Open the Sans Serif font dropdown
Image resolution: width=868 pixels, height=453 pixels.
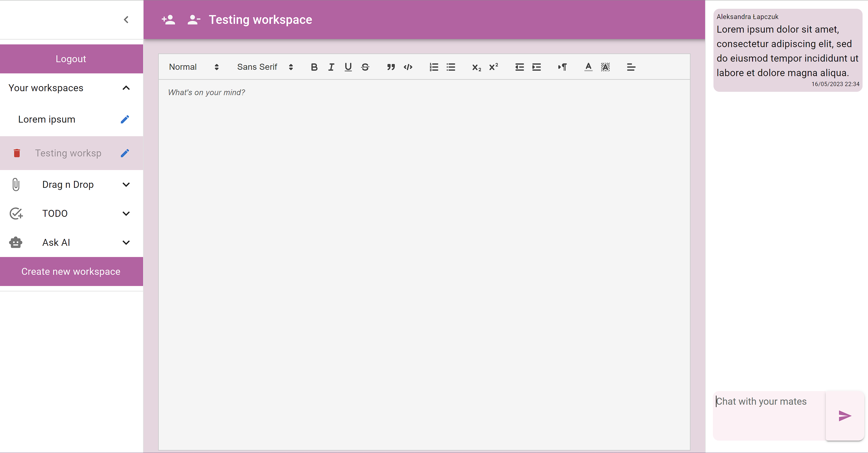pyautogui.click(x=265, y=67)
